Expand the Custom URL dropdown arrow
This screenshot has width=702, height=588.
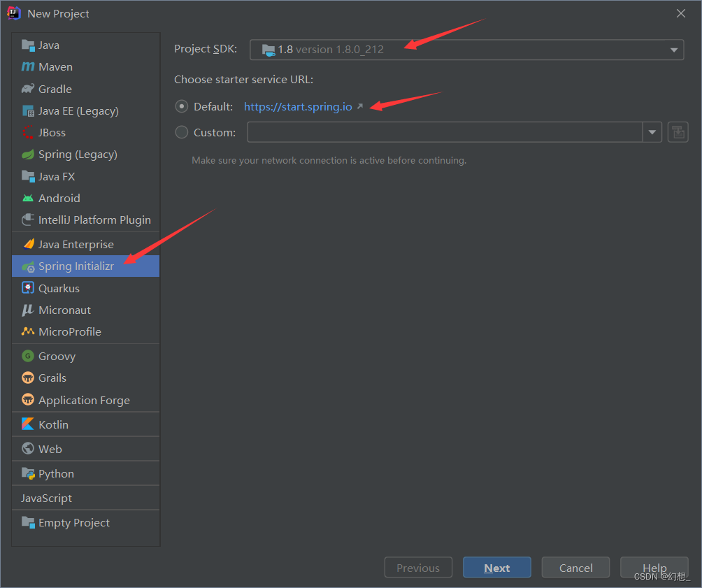(652, 132)
